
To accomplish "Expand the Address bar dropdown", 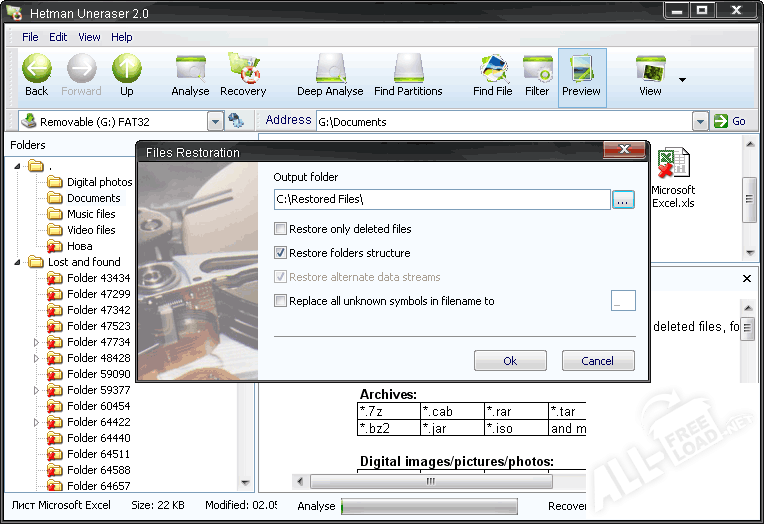I will pyautogui.click(x=700, y=121).
